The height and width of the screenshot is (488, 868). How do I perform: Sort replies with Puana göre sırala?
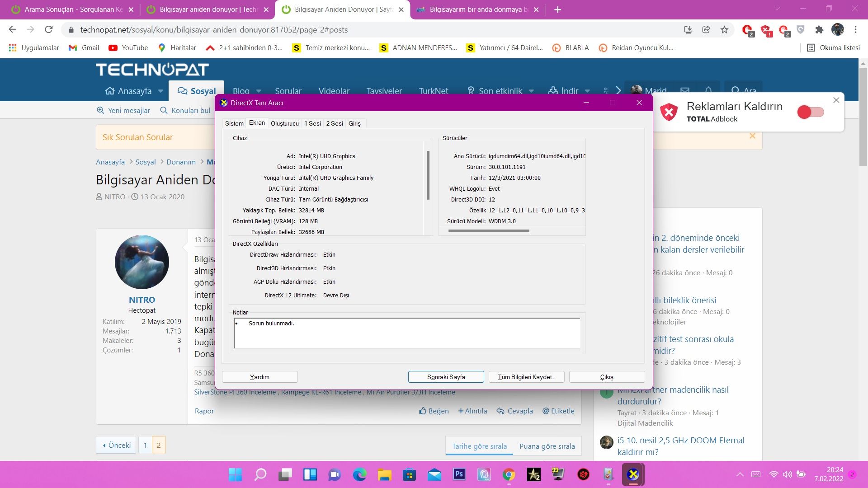[x=547, y=446]
